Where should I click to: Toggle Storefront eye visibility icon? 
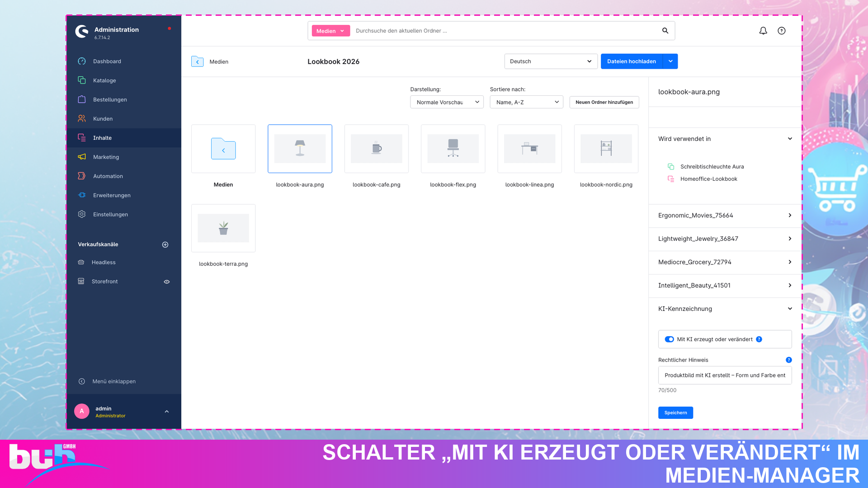[x=167, y=282]
